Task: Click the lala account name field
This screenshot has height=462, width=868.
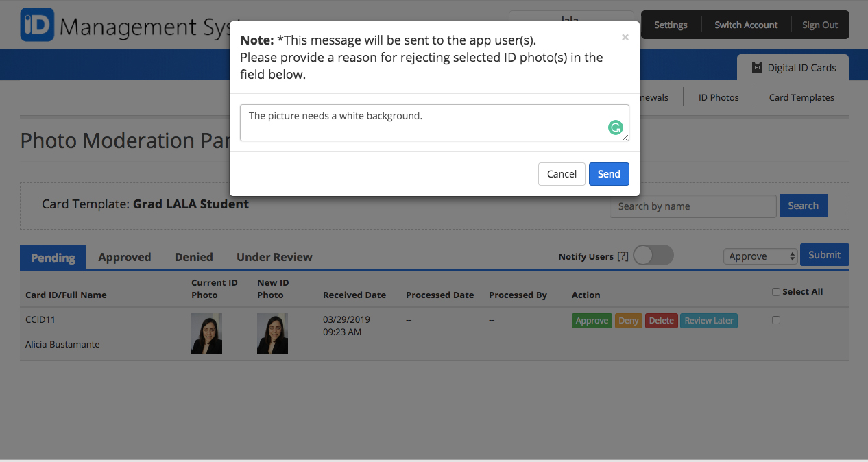Action: point(571,20)
